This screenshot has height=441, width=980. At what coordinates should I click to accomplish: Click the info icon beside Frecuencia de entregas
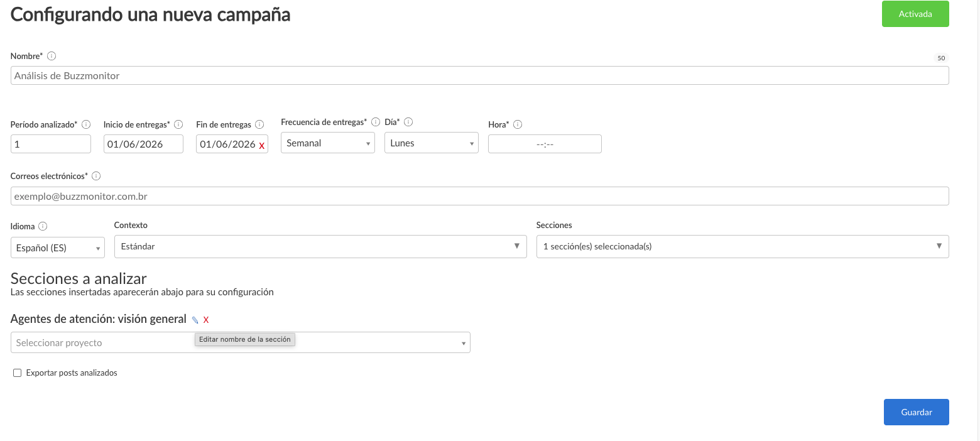[376, 122]
